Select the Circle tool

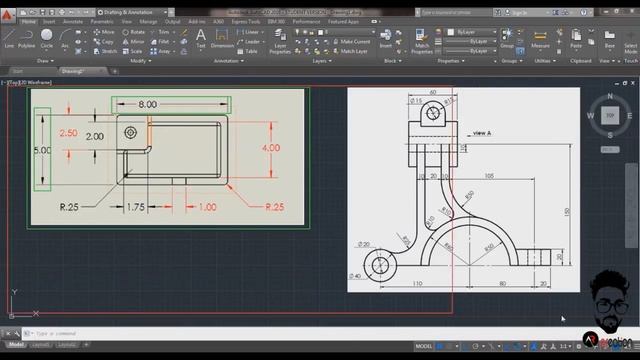47,38
